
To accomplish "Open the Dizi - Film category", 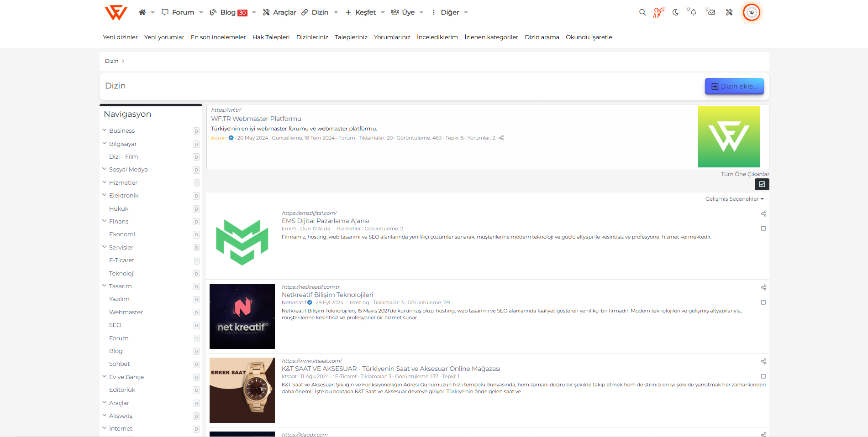I will tap(123, 156).
